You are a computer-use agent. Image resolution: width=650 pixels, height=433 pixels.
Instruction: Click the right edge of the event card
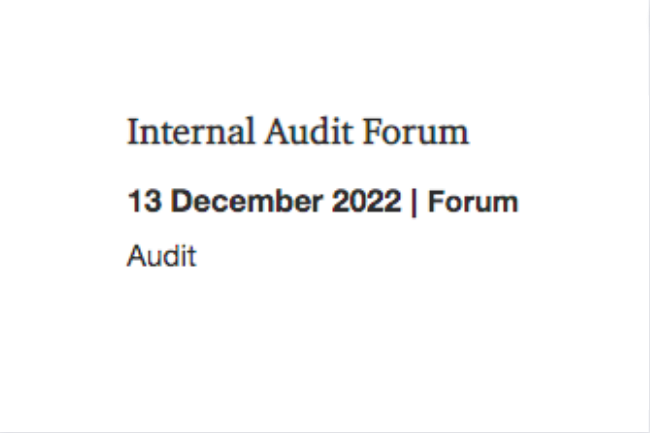pos(647,216)
